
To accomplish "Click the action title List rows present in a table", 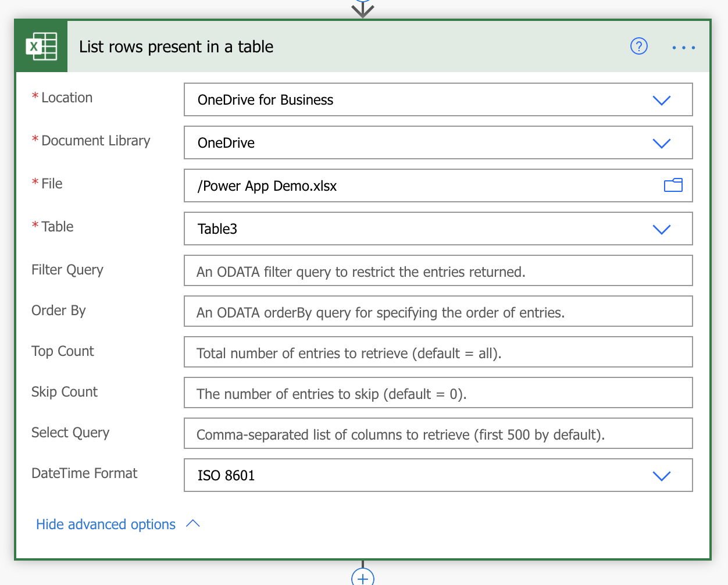I will coord(176,47).
